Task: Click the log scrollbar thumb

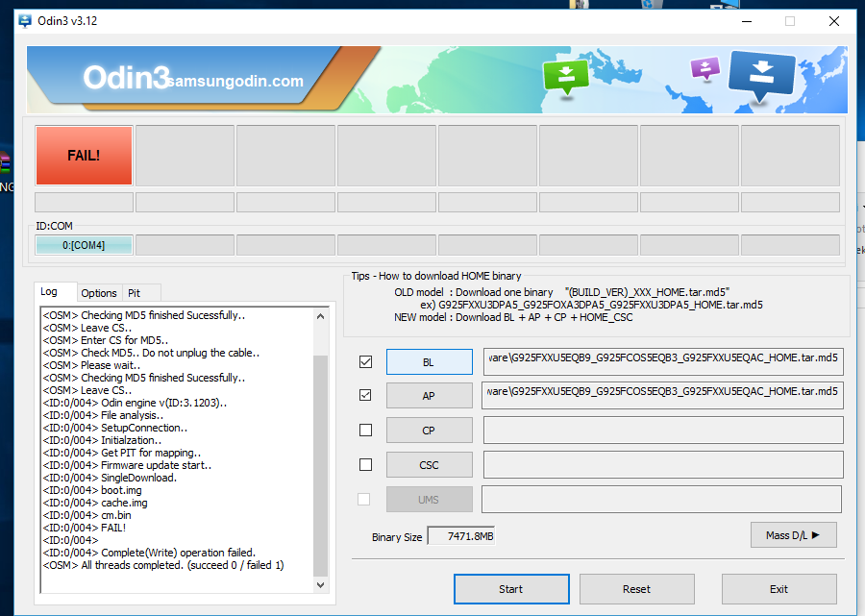Action: click(320, 466)
